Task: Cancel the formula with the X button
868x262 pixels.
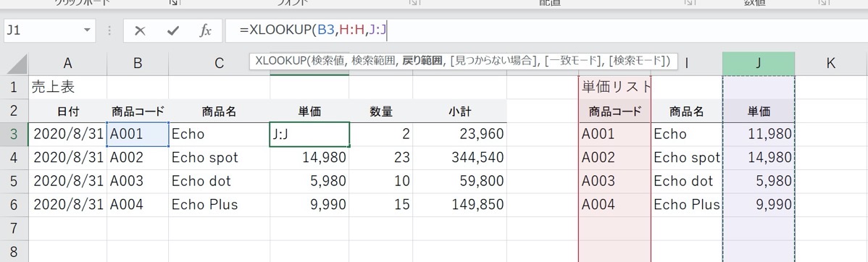Action: click(x=140, y=31)
